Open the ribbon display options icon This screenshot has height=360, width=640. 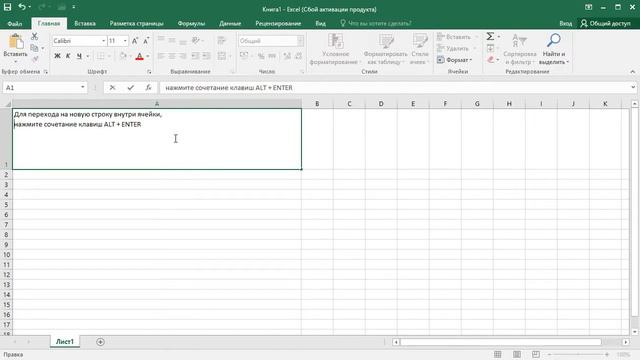(588, 7)
